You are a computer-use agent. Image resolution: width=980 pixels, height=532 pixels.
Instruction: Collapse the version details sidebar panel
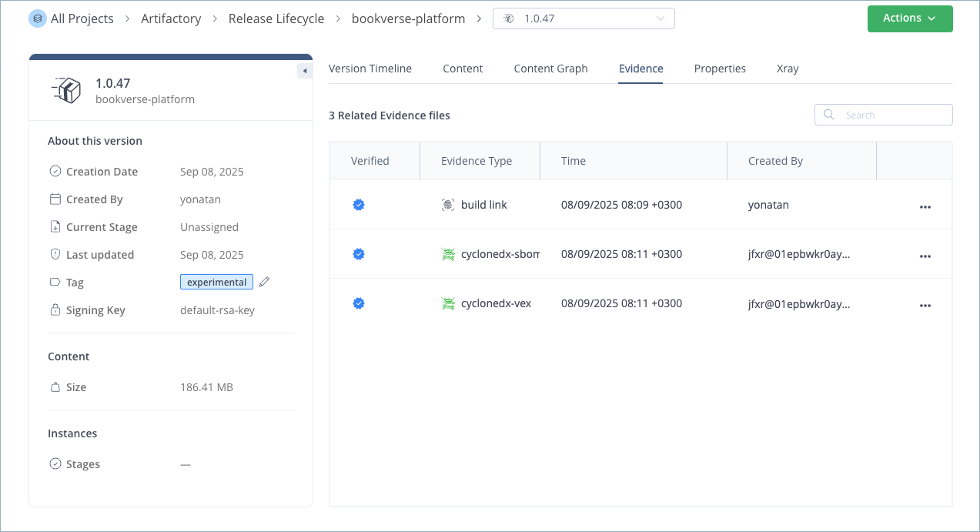304,69
